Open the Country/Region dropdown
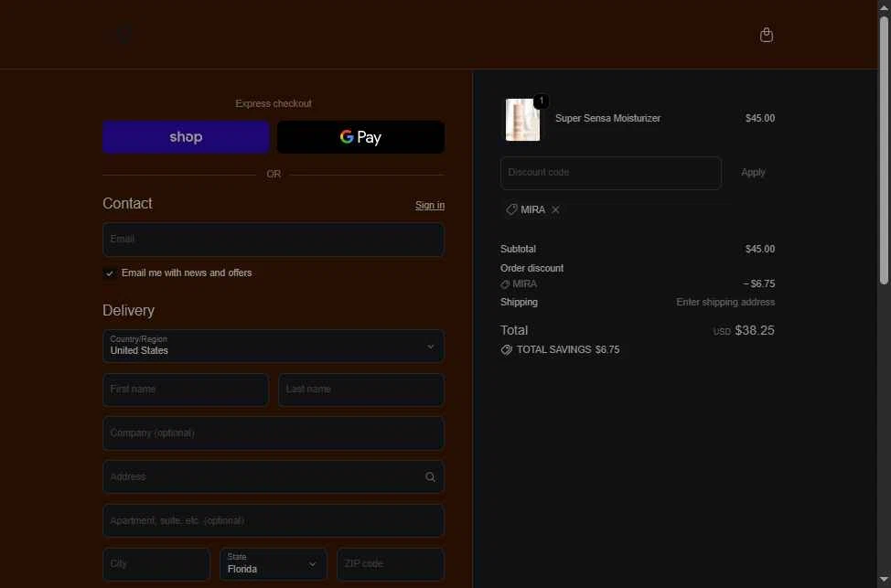The width and height of the screenshot is (891, 588). [274, 346]
